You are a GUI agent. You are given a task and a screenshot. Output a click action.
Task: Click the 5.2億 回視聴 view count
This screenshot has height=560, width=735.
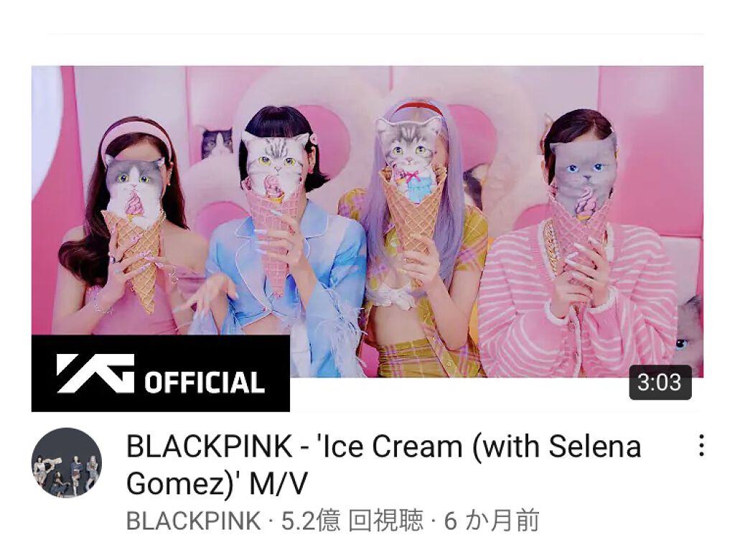[x=352, y=521]
